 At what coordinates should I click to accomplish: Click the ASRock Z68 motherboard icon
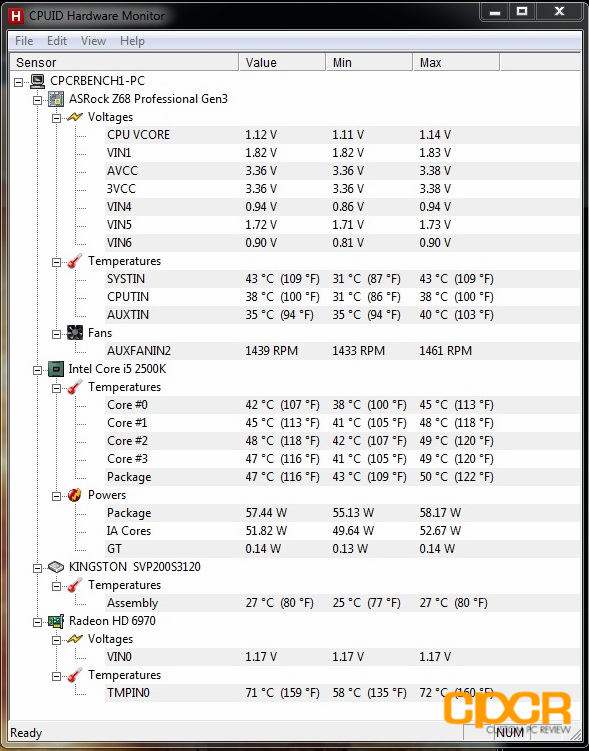point(56,99)
